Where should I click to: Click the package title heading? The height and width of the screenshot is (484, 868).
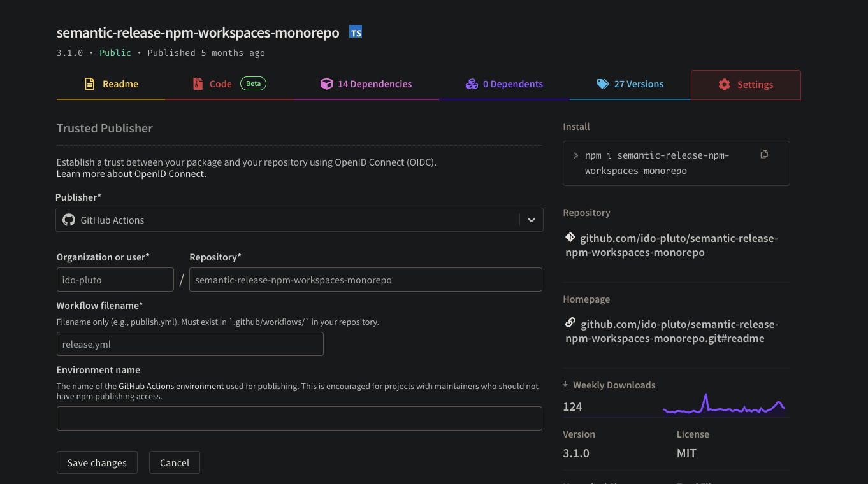coord(198,32)
